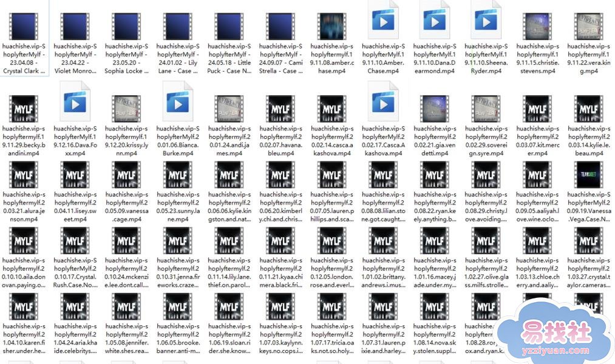
Task: Click the file name containing 20.11.21.kyaa.chimera
Action: (x=280, y=272)
